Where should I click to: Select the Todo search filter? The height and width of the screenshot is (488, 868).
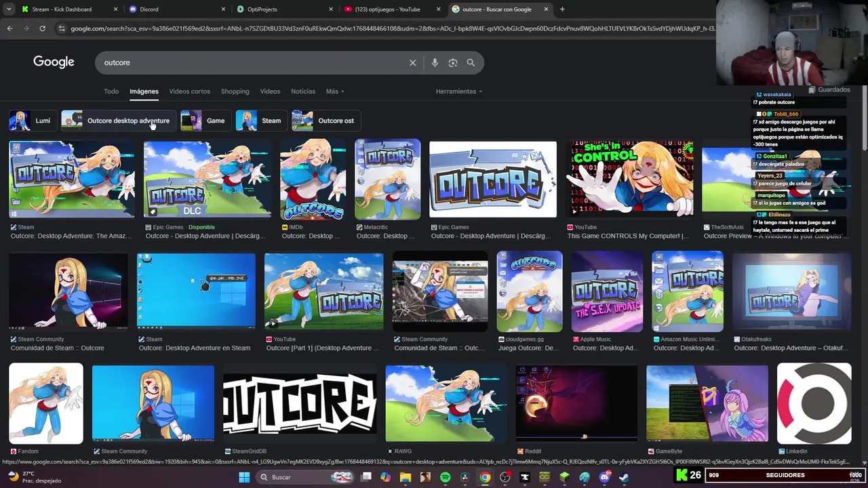tap(111, 91)
